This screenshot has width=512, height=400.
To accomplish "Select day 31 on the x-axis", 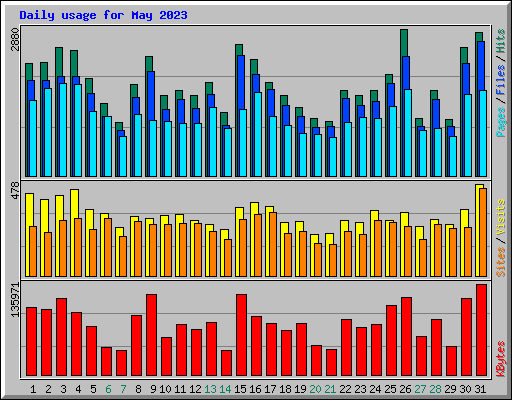I will pyautogui.click(x=480, y=389).
